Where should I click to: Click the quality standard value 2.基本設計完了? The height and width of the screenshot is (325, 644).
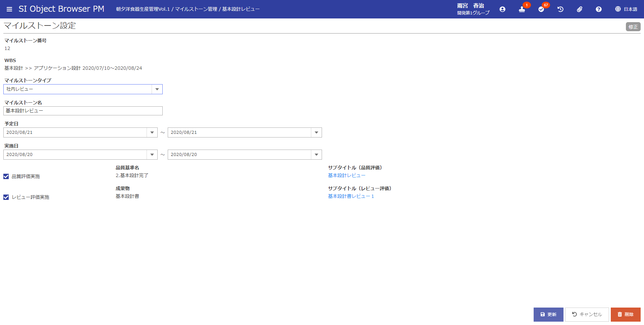pos(132,175)
